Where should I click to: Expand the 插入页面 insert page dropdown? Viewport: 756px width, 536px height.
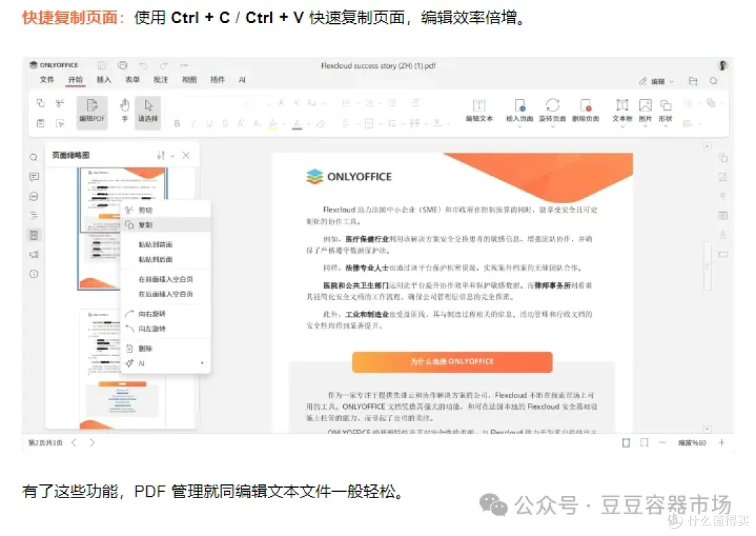point(519,126)
